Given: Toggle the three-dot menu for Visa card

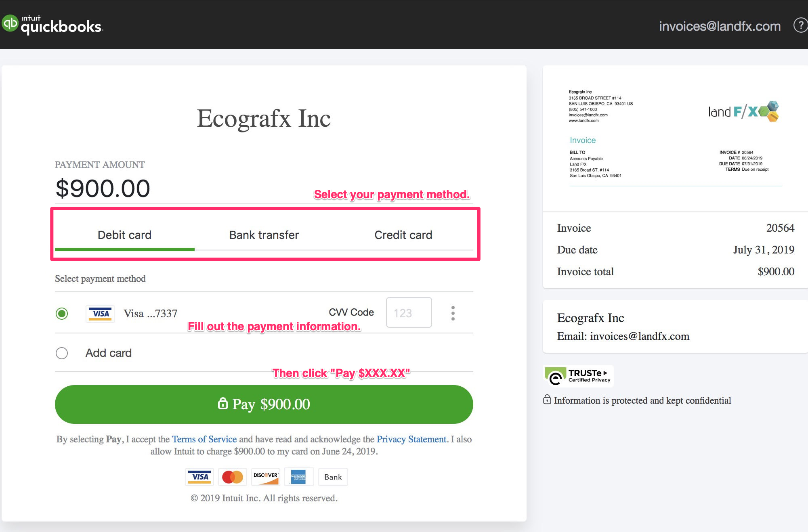Looking at the screenshot, I should pyautogui.click(x=452, y=313).
